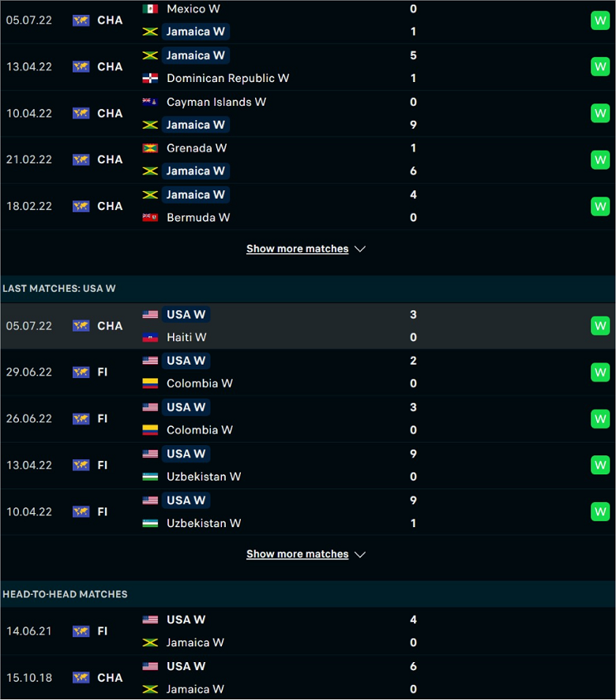616x700 pixels.
Task: Open the 14.06.21 USA W vs Jamaica W match
Action: pyautogui.click(x=308, y=631)
